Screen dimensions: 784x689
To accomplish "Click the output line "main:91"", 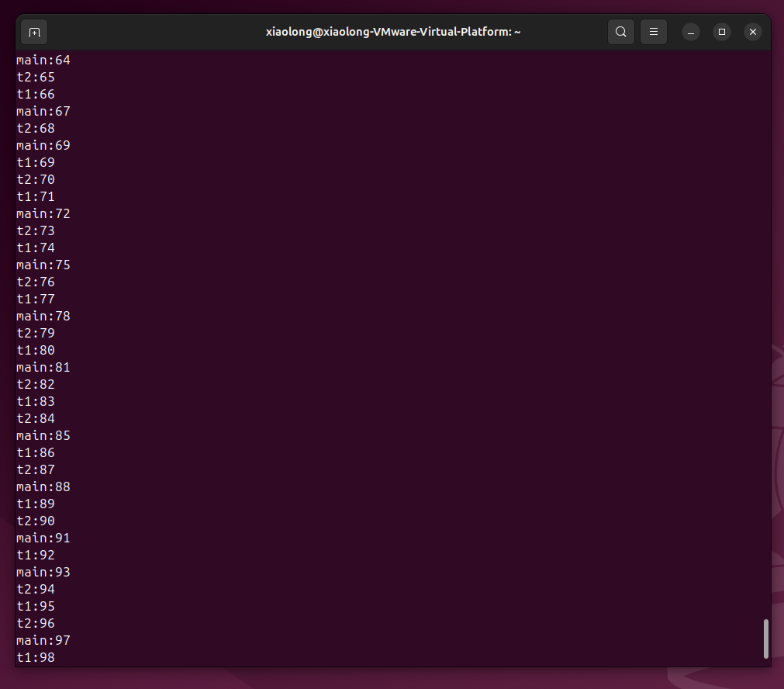I will pos(43,538).
